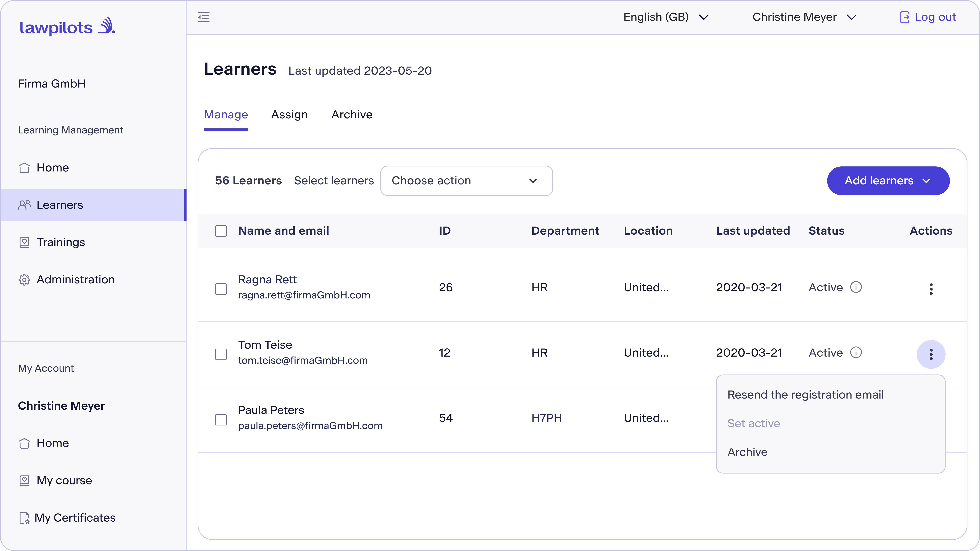Select the Paula Peters checkbox

click(x=221, y=420)
